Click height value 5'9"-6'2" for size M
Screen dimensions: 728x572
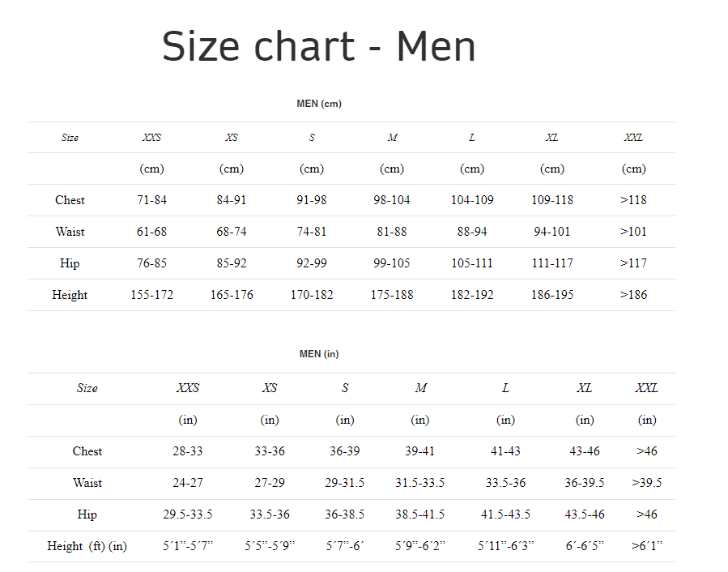point(419,546)
